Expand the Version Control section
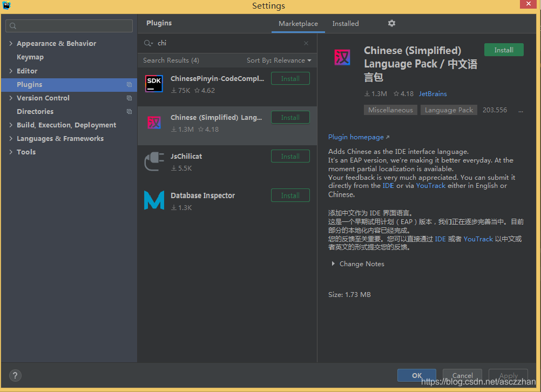This screenshot has width=541, height=392. click(x=11, y=98)
